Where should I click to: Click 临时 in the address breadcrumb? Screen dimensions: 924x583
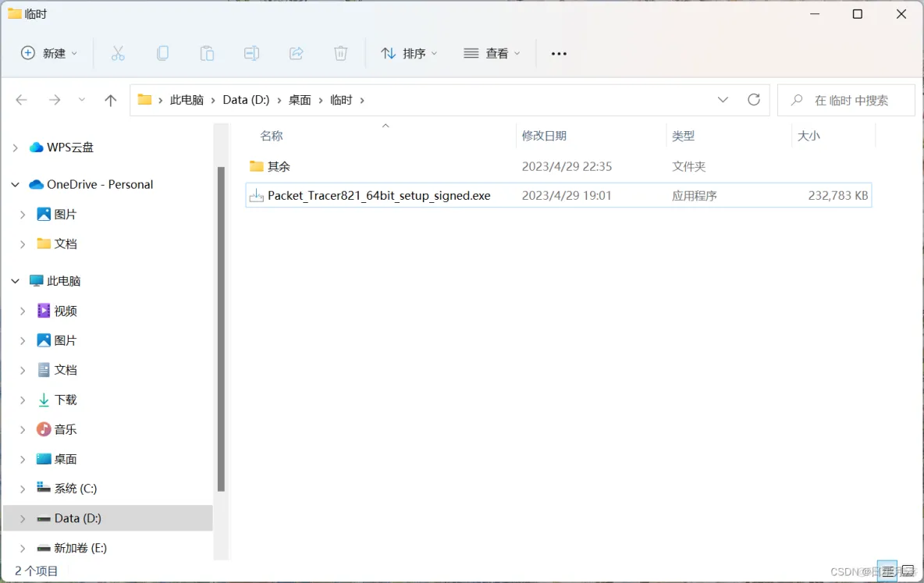point(341,100)
